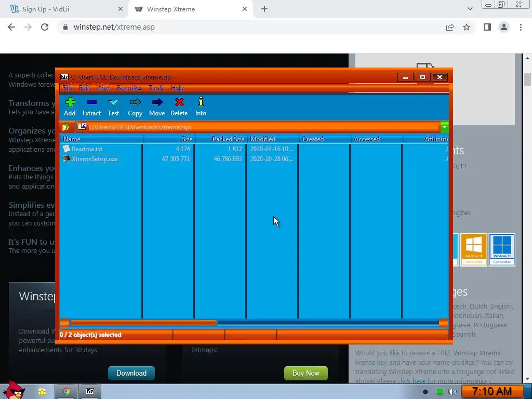
Task: Go back in Chrome
Action: [x=11, y=27]
